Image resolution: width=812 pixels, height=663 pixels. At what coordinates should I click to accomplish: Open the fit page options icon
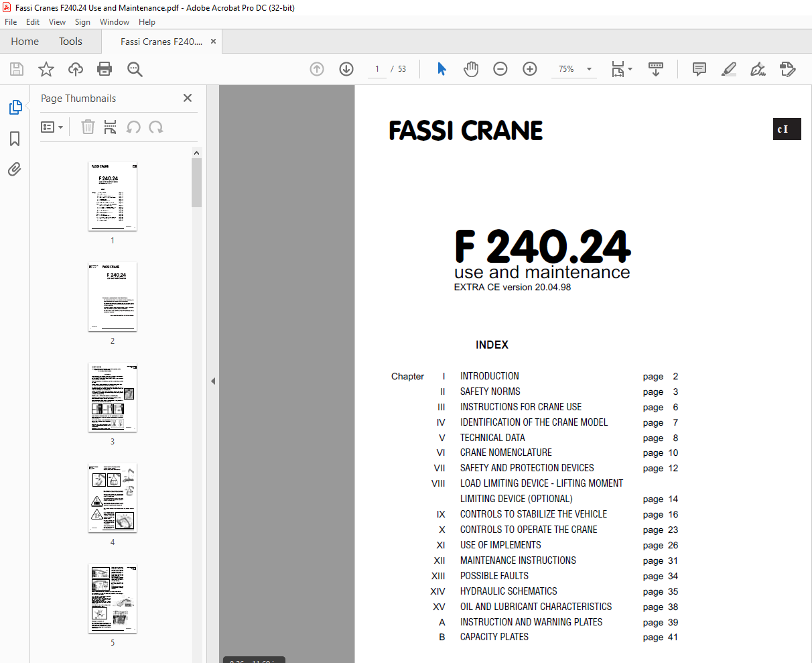(x=618, y=69)
